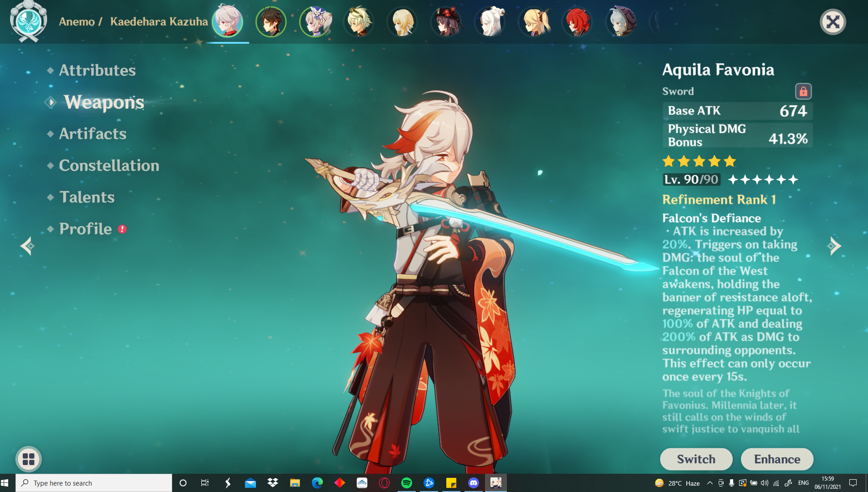868x492 pixels.
Task: Go to next character arrow
Action: click(x=834, y=246)
